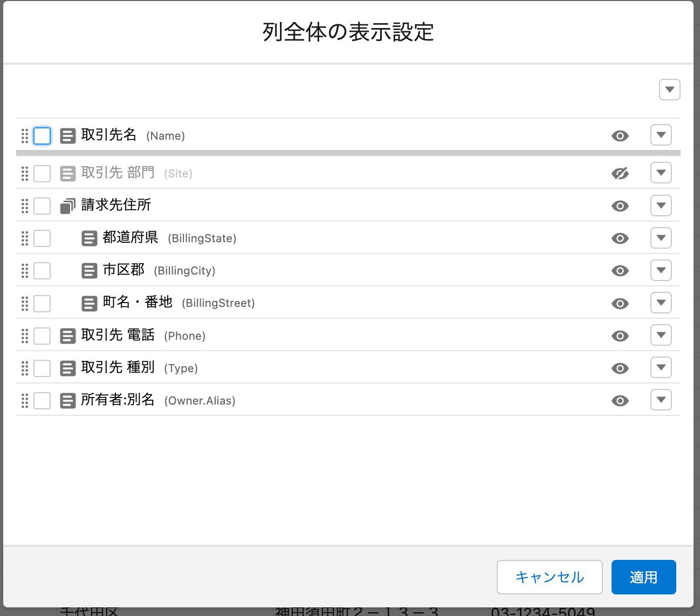Screen dimensions: 700x616
Task: Click the 適用 button to apply
Action: coord(643,577)
